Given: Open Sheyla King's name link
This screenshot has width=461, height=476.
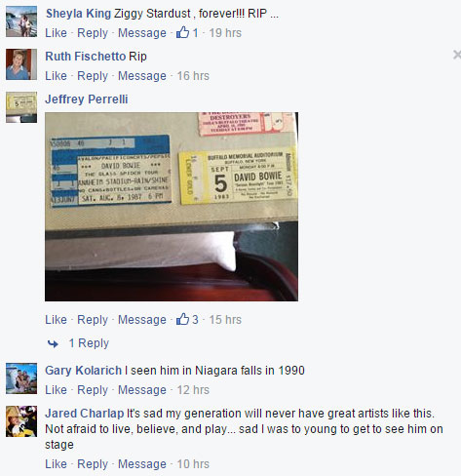Looking at the screenshot, I should (x=78, y=14).
